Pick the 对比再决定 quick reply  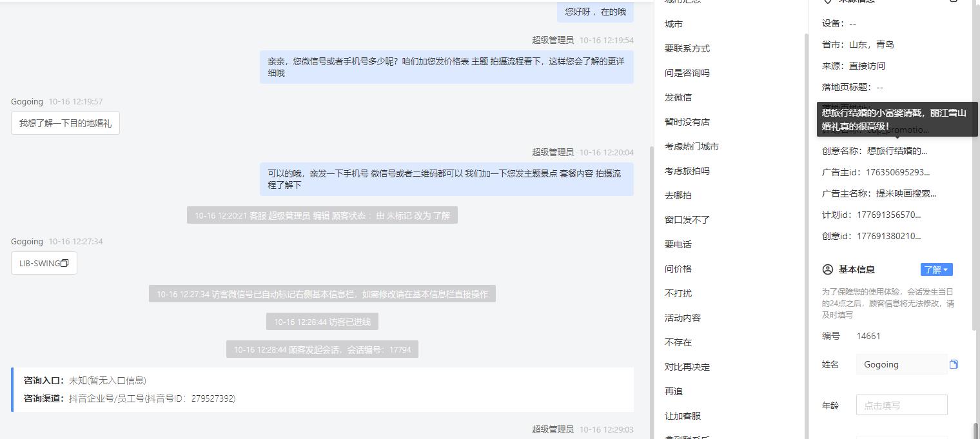(687, 367)
